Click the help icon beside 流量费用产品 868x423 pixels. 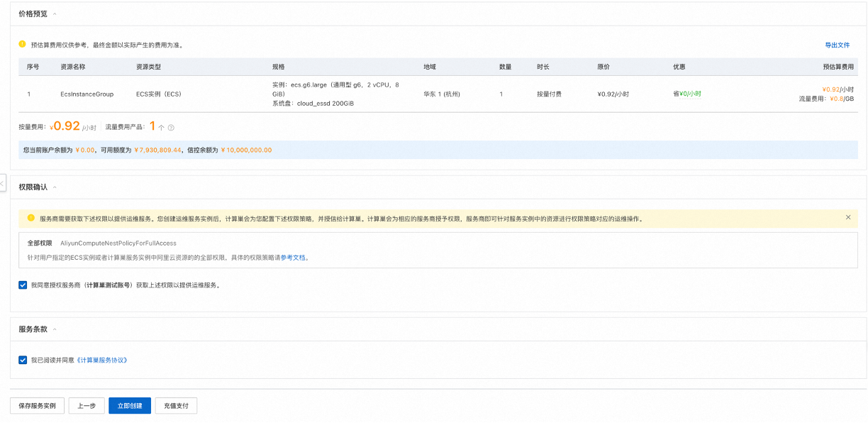tap(171, 128)
